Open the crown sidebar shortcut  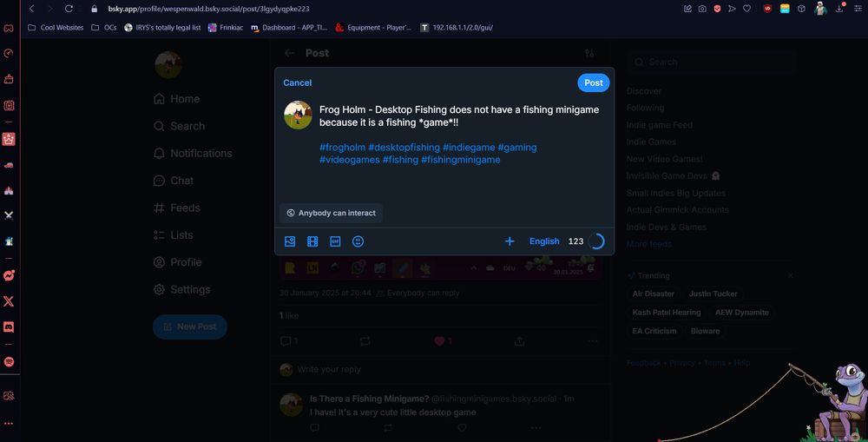[x=9, y=139]
